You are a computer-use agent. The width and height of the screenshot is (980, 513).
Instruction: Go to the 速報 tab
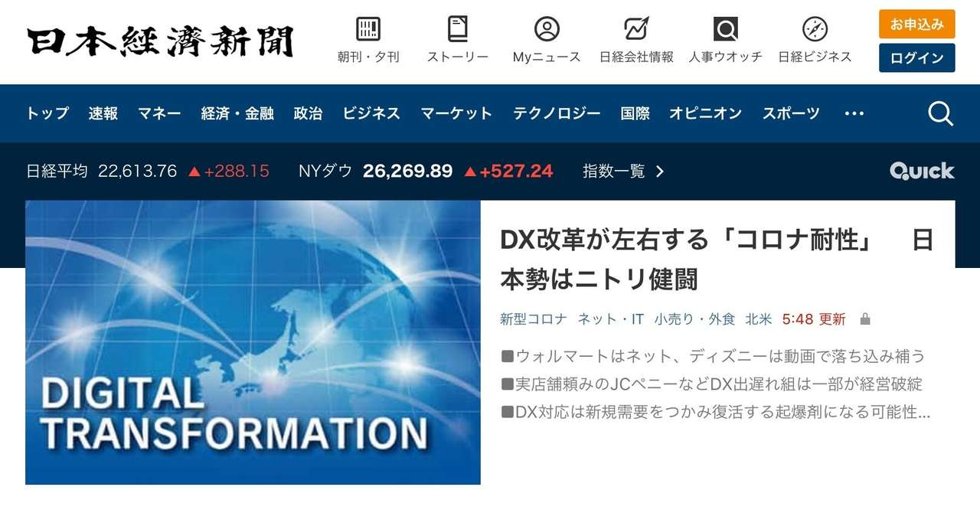tap(103, 113)
